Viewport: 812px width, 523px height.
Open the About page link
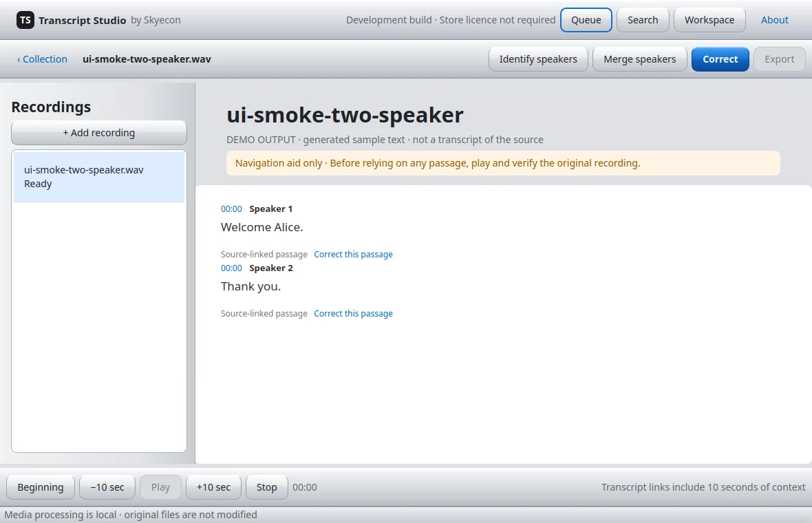click(x=774, y=20)
